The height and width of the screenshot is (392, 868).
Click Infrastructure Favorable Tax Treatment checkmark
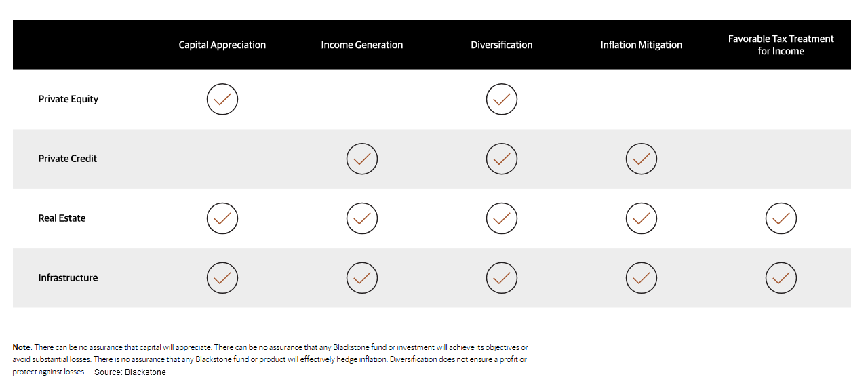(x=781, y=278)
